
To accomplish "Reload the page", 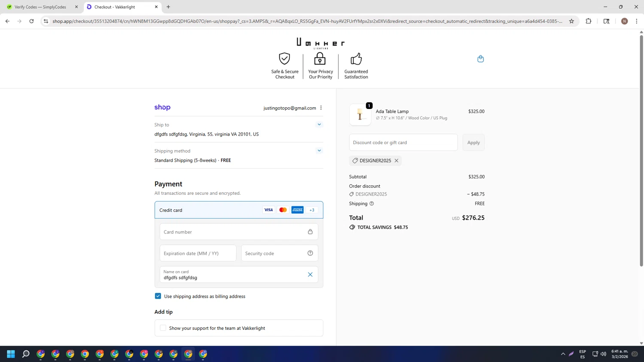I will pyautogui.click(x=31, y=21).
